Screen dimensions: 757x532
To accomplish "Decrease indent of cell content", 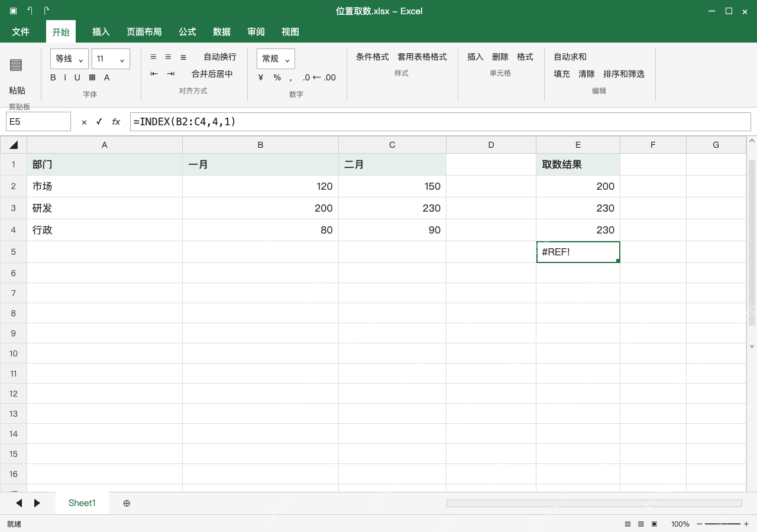I will point(154,74).
